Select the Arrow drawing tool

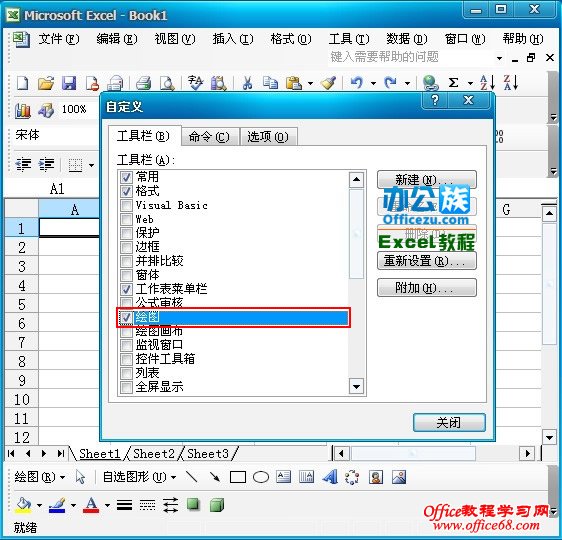215,477
